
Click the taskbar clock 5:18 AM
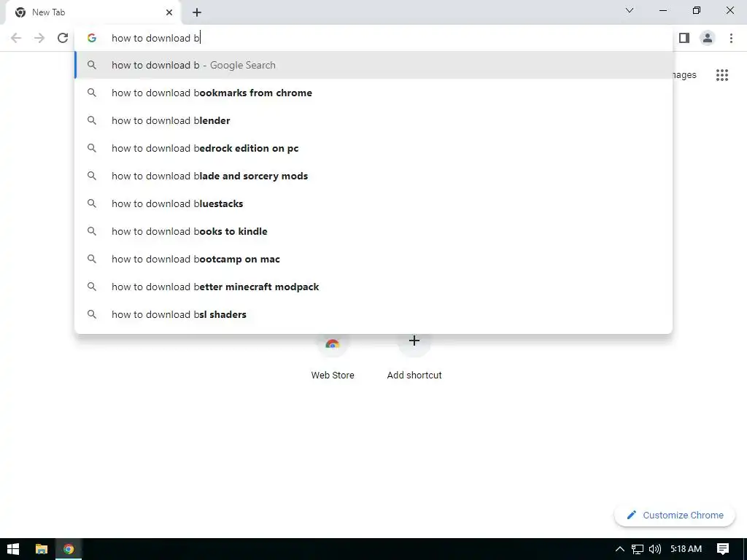tap(686, 549)
